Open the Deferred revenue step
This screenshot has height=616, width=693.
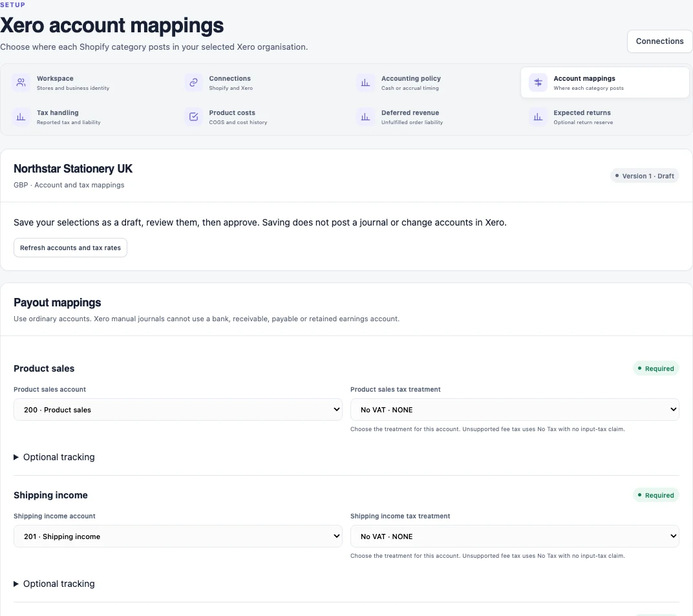click(x=432, y=117)
